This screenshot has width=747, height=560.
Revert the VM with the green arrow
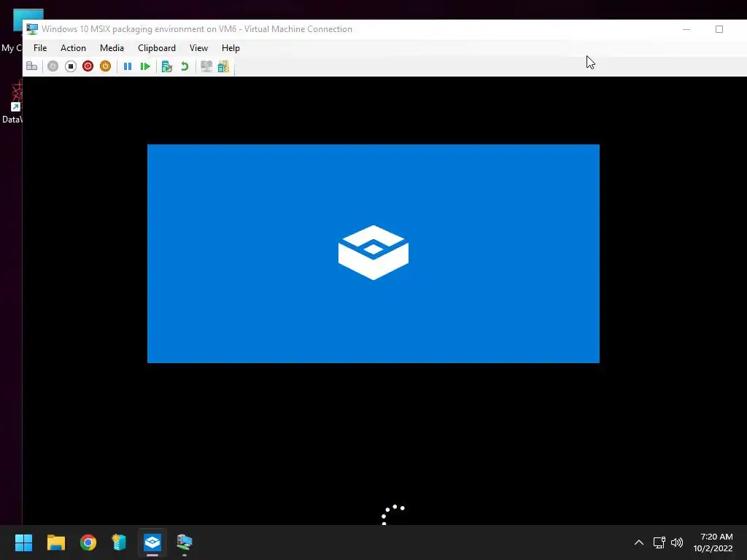click(x=185, y=66)
